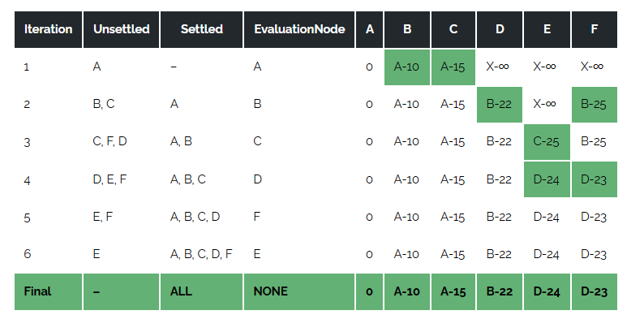The width and height of the screenshot is (644, 332).
Task: Click the "A, B, C, D, F" settled cell
Action: (x=201, y=254)
